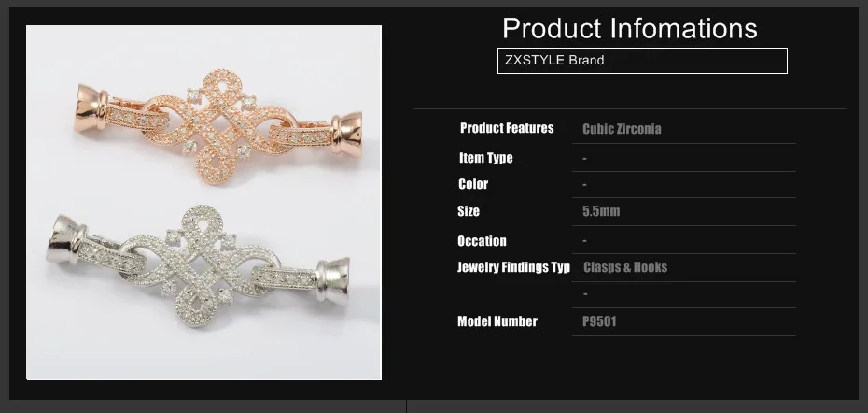Select the Occation label
This screenshot has width=868, height=413.
(482, 241)
